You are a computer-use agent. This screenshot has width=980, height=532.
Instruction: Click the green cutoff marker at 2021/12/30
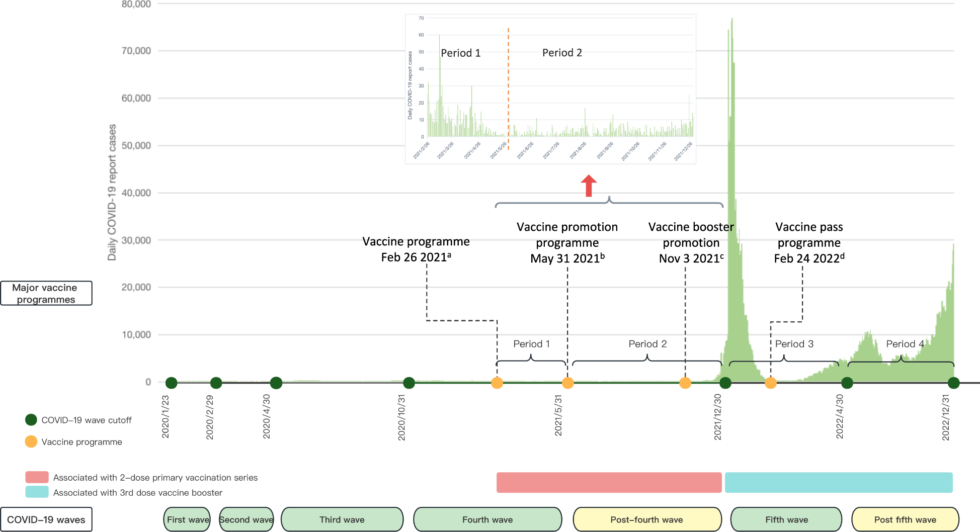[725, 383]
